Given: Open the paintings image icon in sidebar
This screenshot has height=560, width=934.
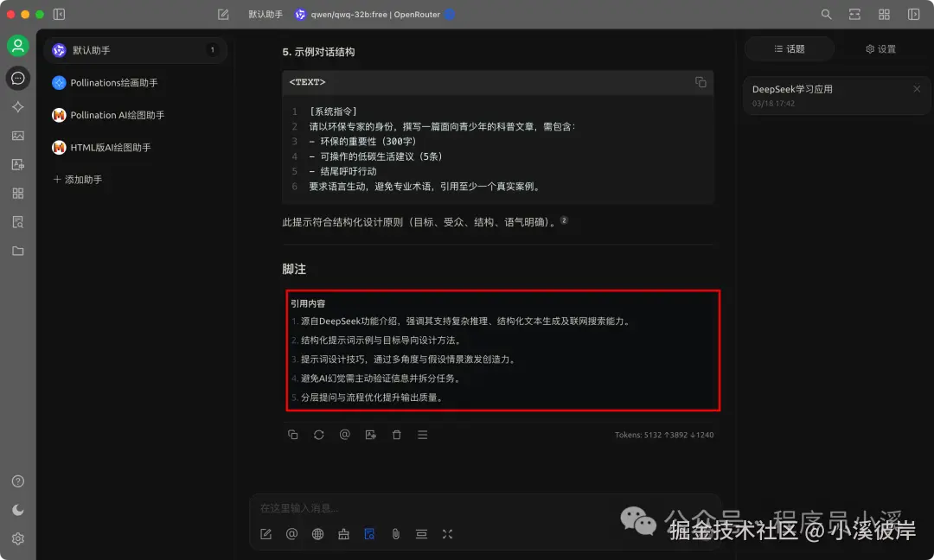Looking at the screenshot, I should pyautogui.click(x=18, y=136).
